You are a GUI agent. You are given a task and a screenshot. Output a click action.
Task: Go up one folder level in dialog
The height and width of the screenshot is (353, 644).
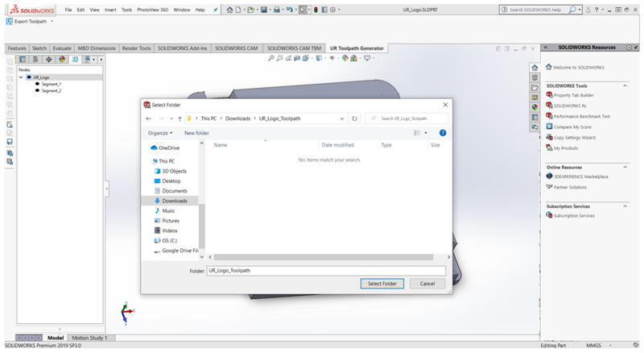pyautogui.click(x=180, y=118)
